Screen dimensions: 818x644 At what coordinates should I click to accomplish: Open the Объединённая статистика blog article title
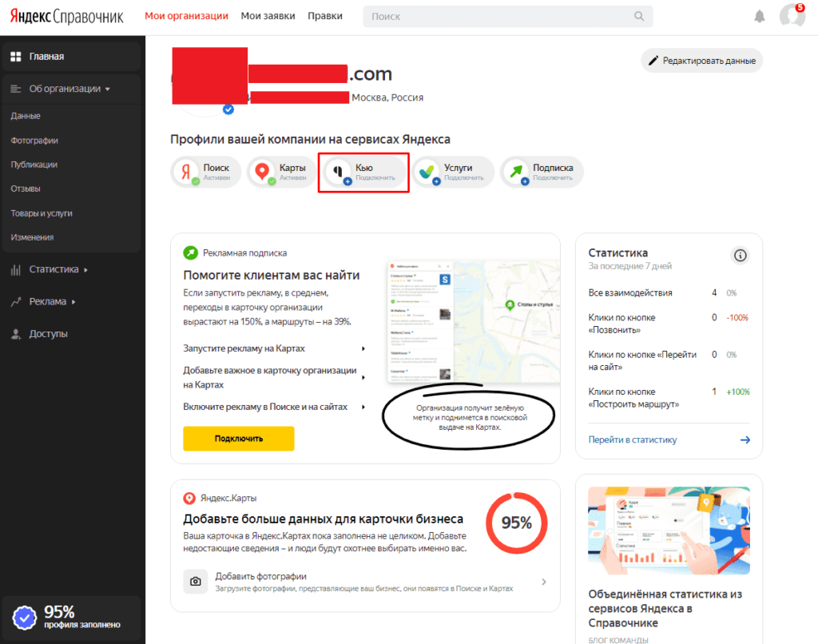click(665, 609)
